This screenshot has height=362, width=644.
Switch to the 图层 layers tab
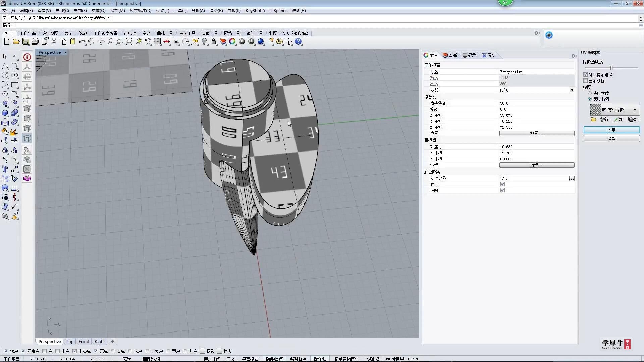click(450, 55)
